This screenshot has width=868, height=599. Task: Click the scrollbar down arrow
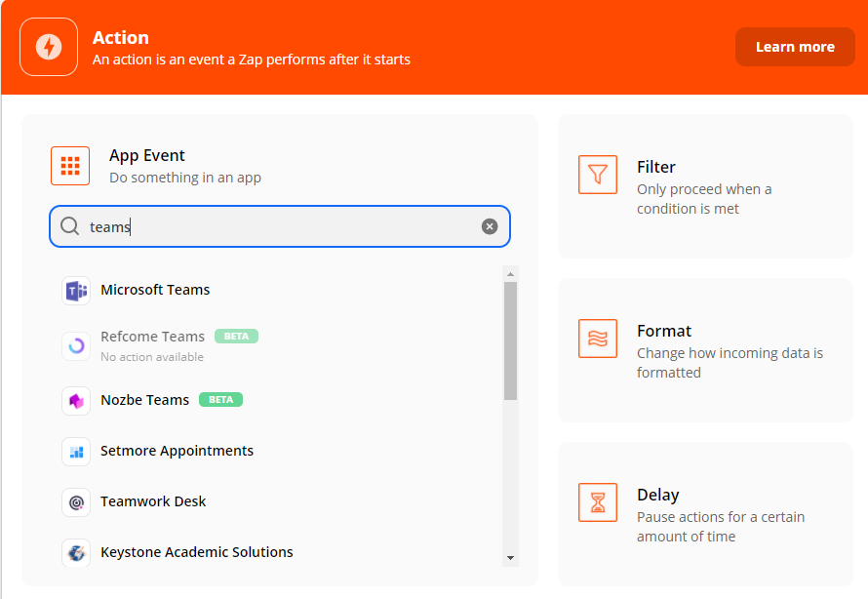(x=510, y=558)
